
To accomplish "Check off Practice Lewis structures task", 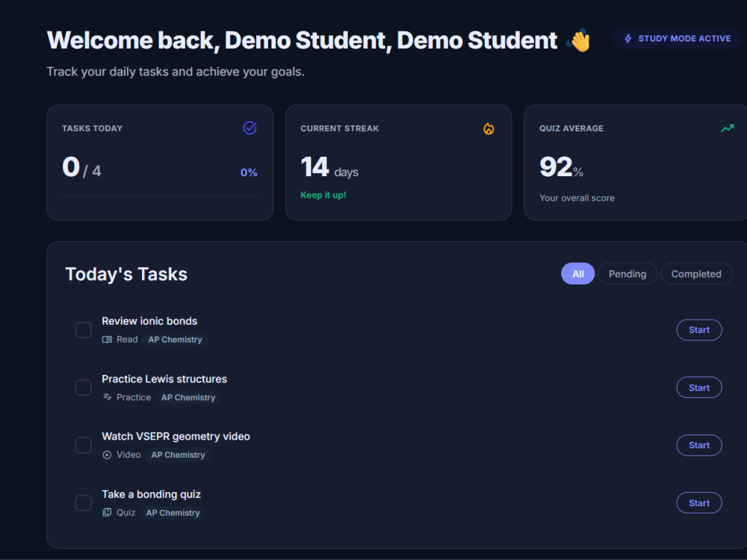I will tap(84, 388).
